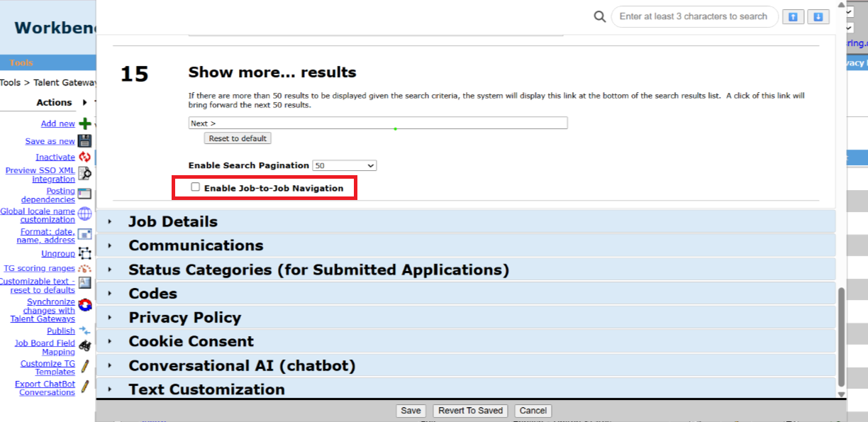Viewport: 868px width, 422px height.
Task: Open the Enable Search Pagination dropdown
Action: (x=344, y=165)
